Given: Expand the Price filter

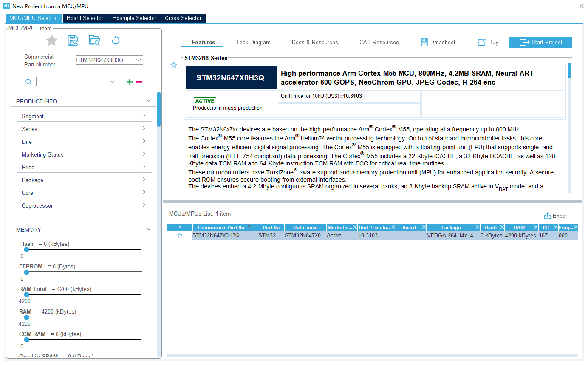Looking at the screenshot, I should 144,167.
